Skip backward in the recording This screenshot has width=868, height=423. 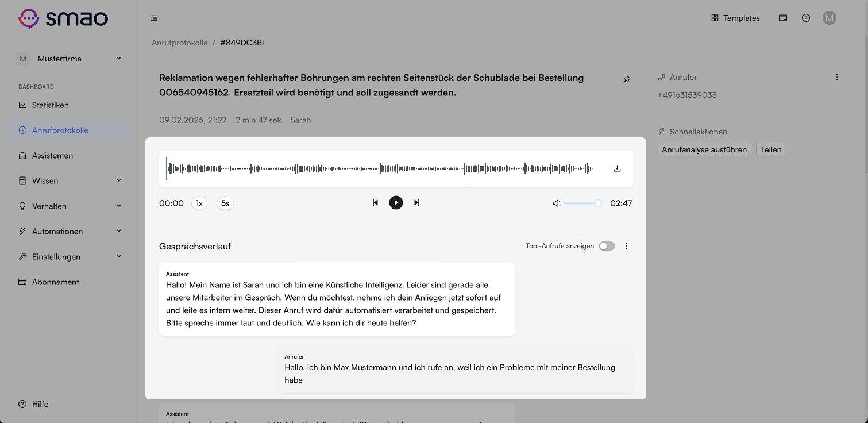coord(375,202)
